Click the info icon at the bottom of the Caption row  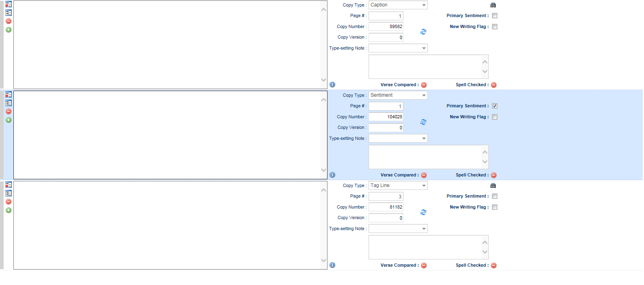(x=332, y=85)
